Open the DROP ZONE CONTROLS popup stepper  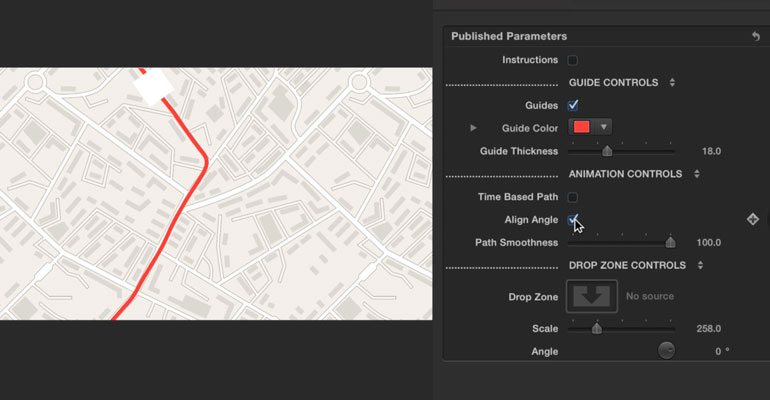(x=700, y=265)
